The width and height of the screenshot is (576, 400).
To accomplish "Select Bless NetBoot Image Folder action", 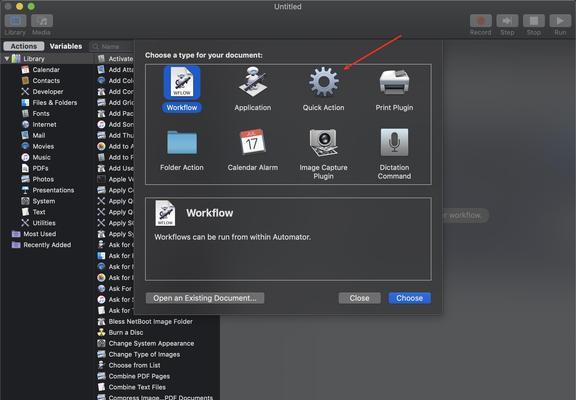I will pyautogui.click(x=150, y=321).
